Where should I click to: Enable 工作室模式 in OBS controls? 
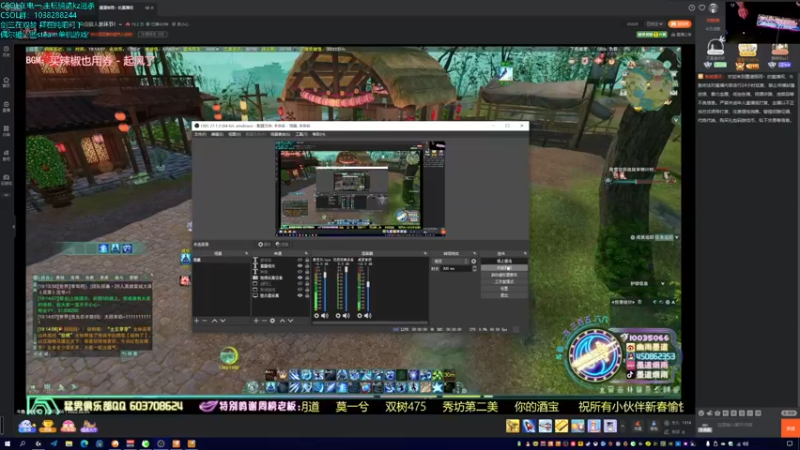coord(504,282)
